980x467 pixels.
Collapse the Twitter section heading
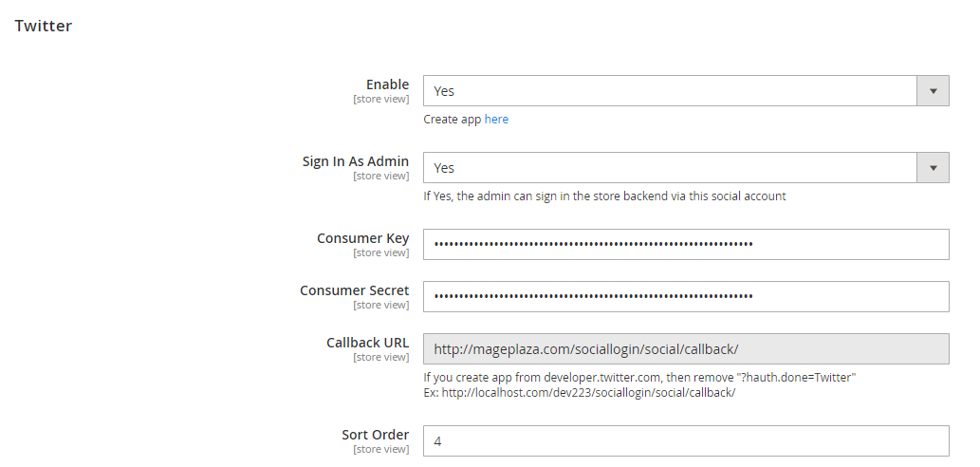(x=44, y=26)
